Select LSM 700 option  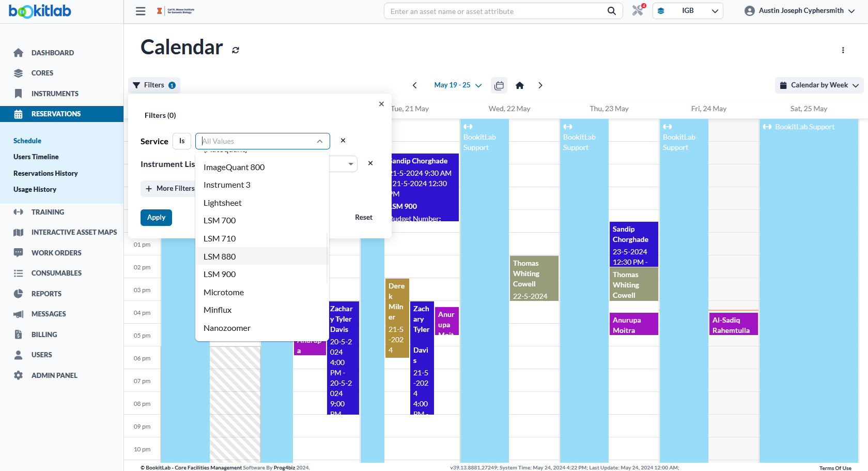click(x=262, y=221)
